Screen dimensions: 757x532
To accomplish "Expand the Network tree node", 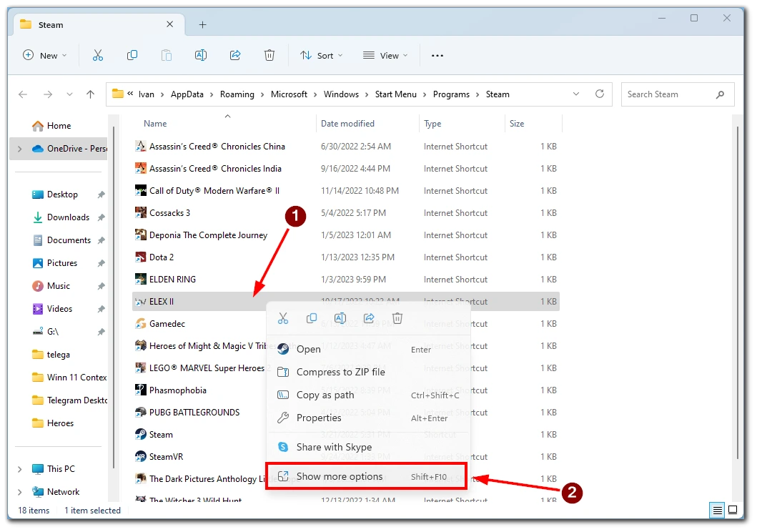I will pyautogui.click(x=20, y=493).
